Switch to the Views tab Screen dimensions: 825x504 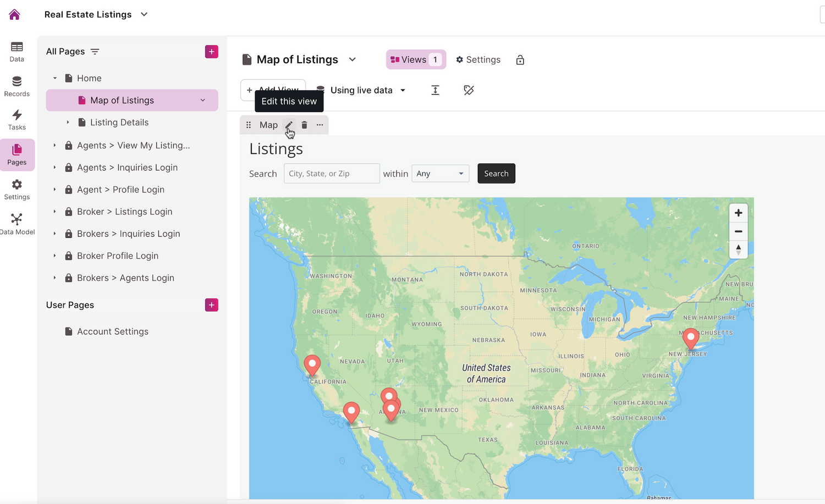coord(415,59)
